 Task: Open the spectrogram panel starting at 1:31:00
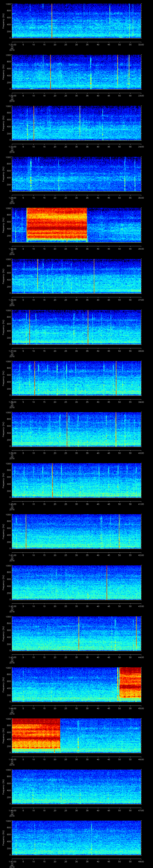click(77, 21)
